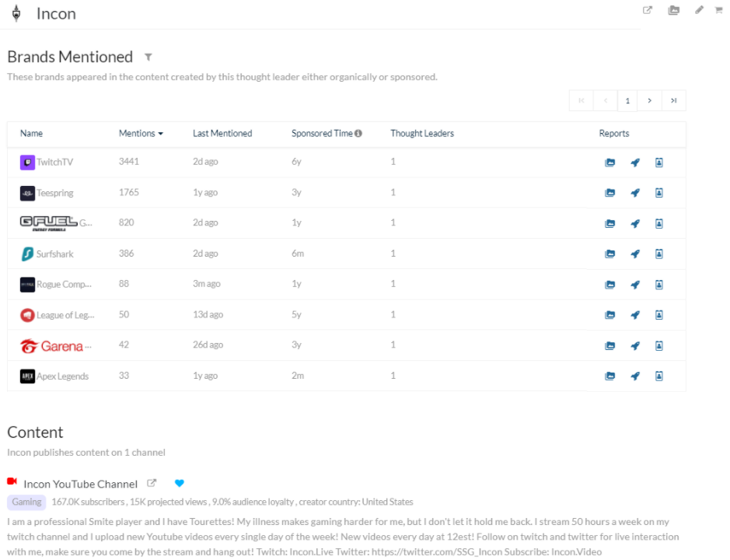Open Surfshark folder report icon
The height and width of the screenshot is (560, 730).
pyautogui.click(x=609, y=254)
